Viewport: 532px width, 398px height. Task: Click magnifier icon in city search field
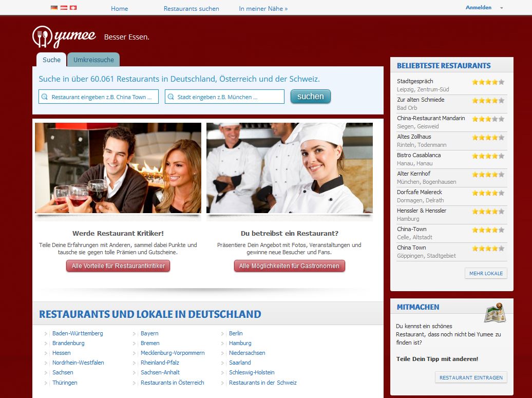click(x=170, y=97)
